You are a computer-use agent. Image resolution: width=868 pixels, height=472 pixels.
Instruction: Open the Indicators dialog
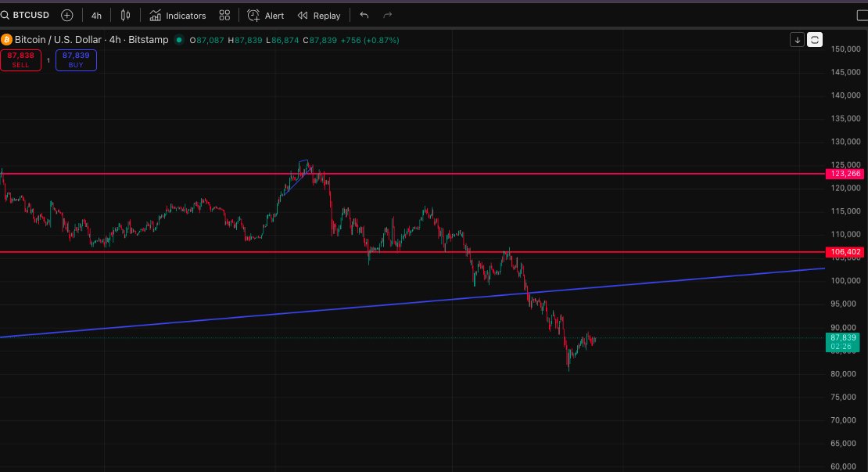tap(178, 16)
